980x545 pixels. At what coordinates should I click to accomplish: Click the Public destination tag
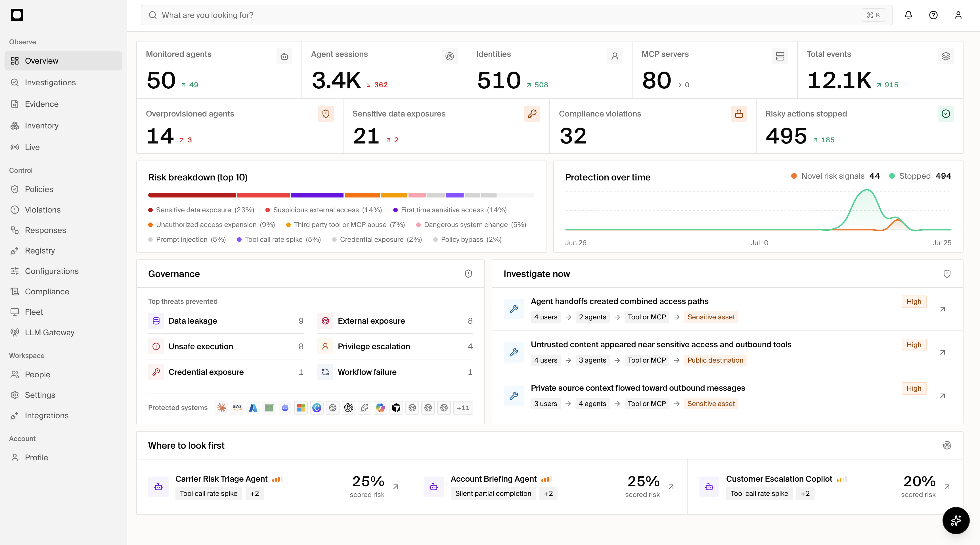point(715,360)
